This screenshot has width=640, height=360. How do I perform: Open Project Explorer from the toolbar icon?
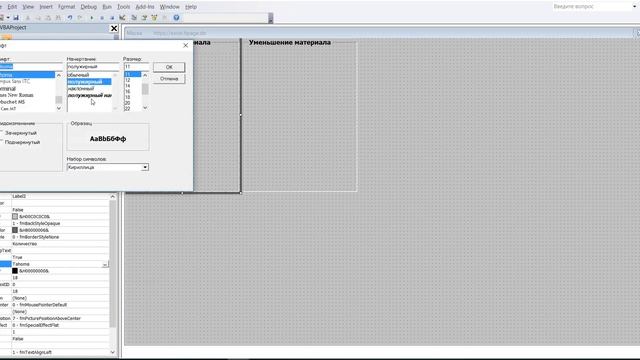[134, 18]
